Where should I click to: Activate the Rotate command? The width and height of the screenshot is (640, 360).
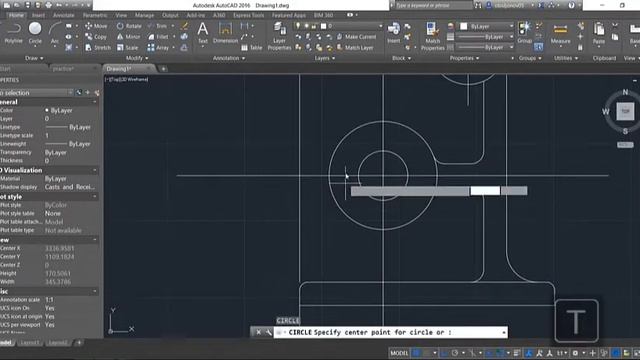pyautogui.click(x=129, y=26)
